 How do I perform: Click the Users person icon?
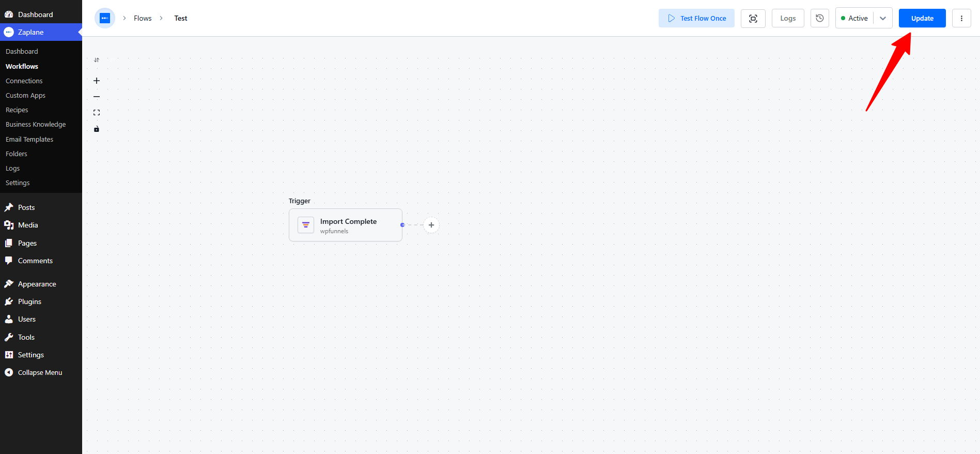pos(9,319)
